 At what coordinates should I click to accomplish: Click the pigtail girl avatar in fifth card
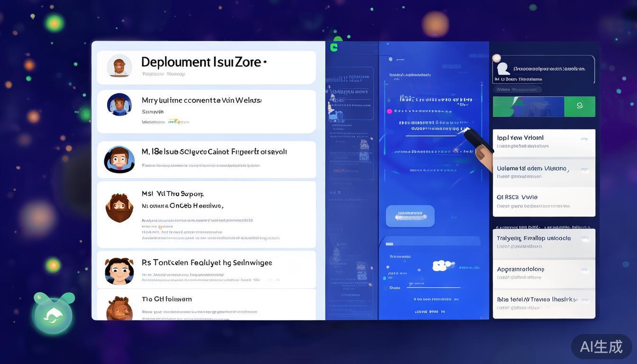tap(119, 271)
